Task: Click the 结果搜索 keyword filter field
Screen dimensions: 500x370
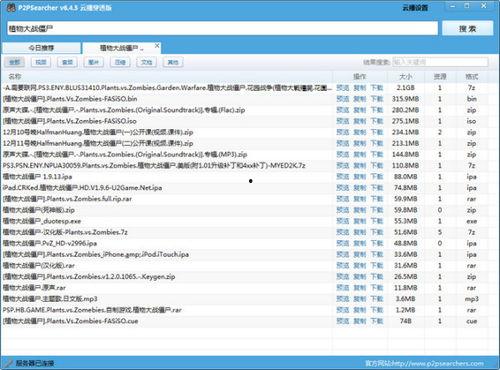Action: [x=440, y=62]
